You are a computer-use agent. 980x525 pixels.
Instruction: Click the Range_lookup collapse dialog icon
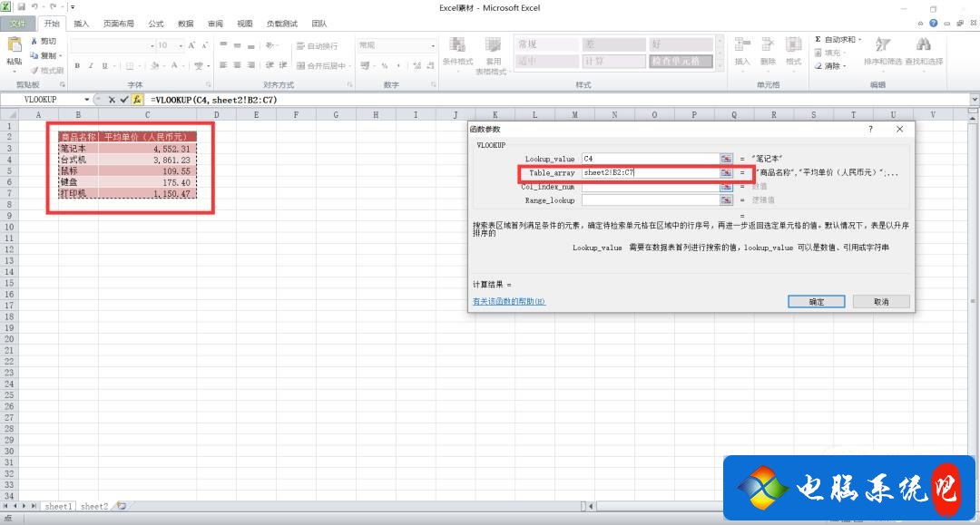(x=726, y=200)
